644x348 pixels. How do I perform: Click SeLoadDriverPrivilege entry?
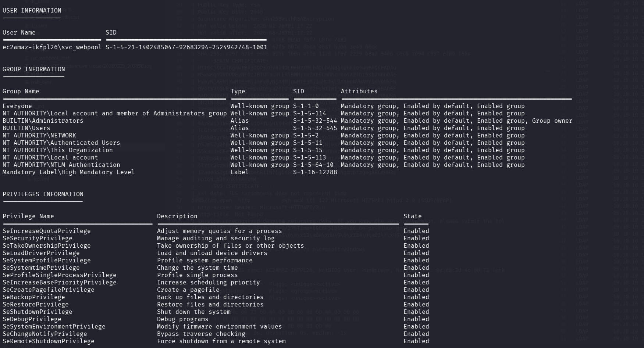(41, 253)
